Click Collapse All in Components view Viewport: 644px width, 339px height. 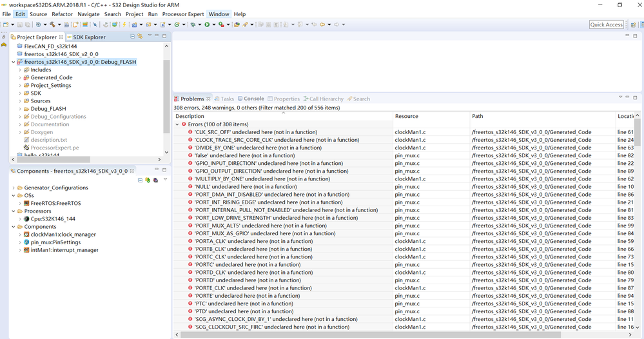[140, 180]
